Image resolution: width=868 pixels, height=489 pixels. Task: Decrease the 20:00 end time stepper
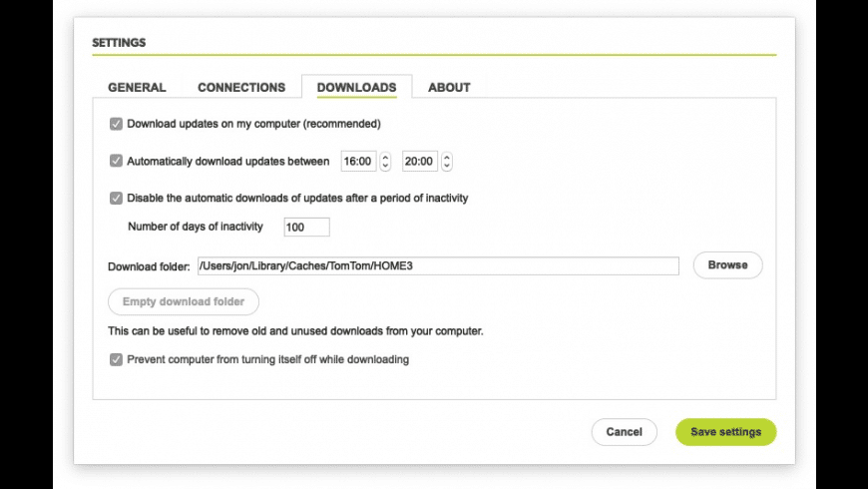tap(446, 166)
